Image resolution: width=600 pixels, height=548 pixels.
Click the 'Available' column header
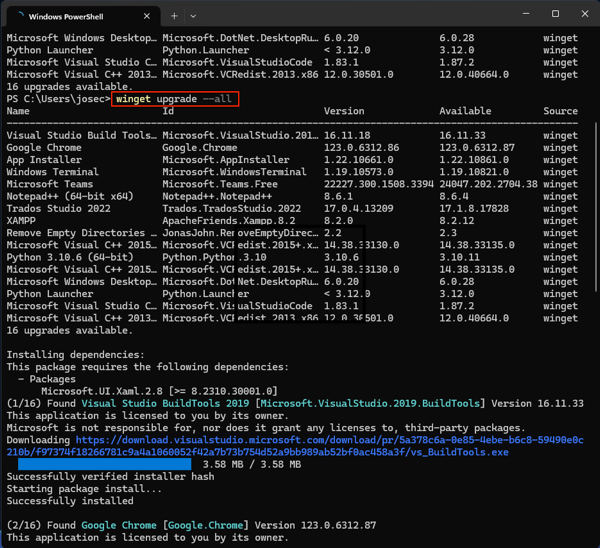(x=465, y=111)
